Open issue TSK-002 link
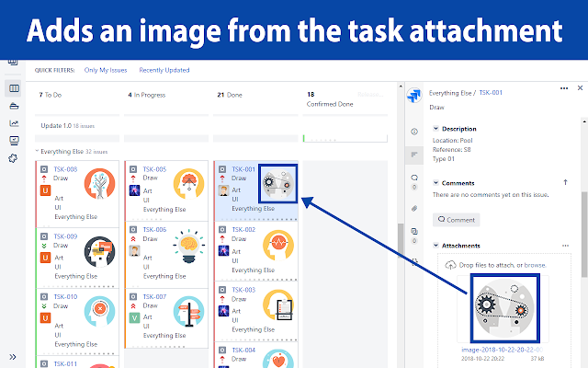The image size is (588, 368). pyautogui.click(x=243, y=229)
